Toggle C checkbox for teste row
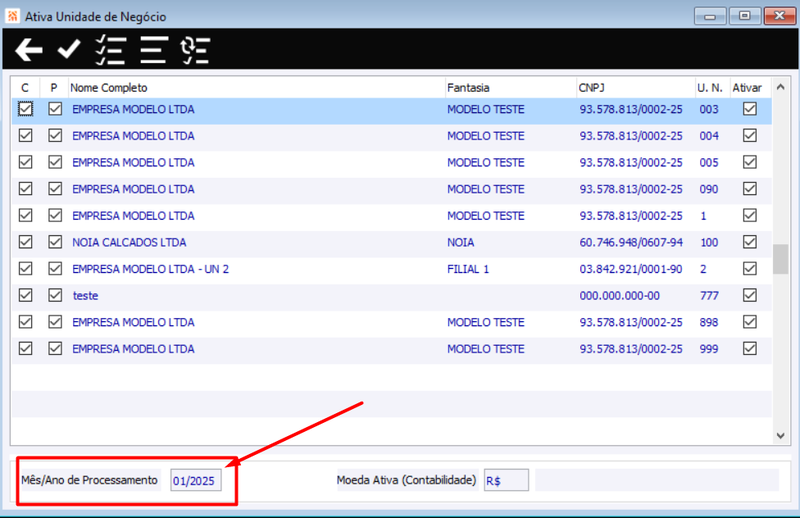This screenshot has width=800, height=518. [x=25, y=295]
